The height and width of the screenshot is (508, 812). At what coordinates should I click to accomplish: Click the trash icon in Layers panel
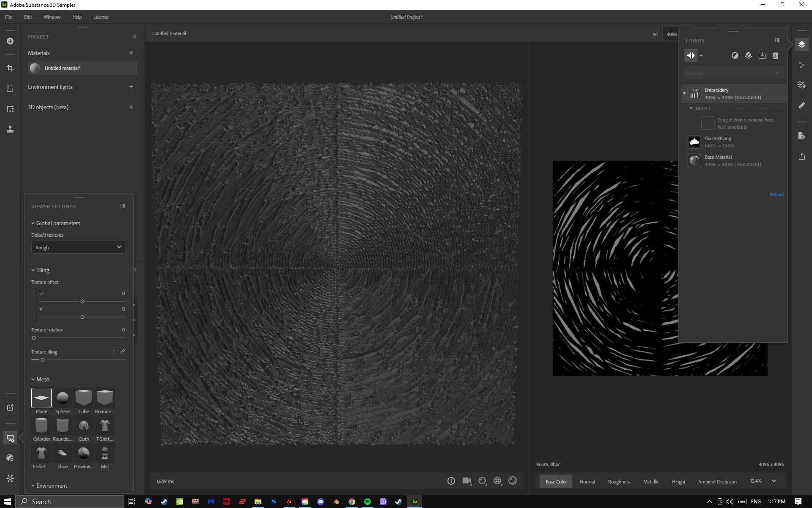pyautogui.click(x=775, y=55)
